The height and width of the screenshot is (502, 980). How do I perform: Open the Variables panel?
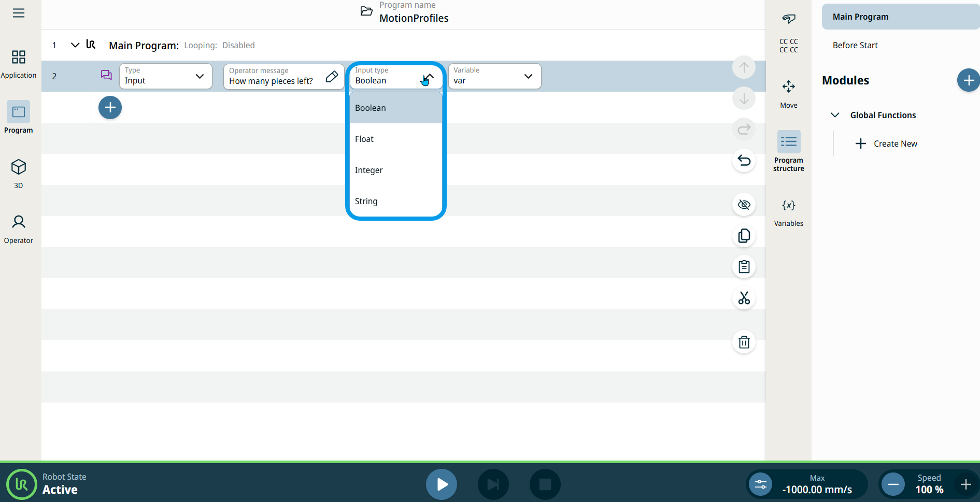(788, 212)
